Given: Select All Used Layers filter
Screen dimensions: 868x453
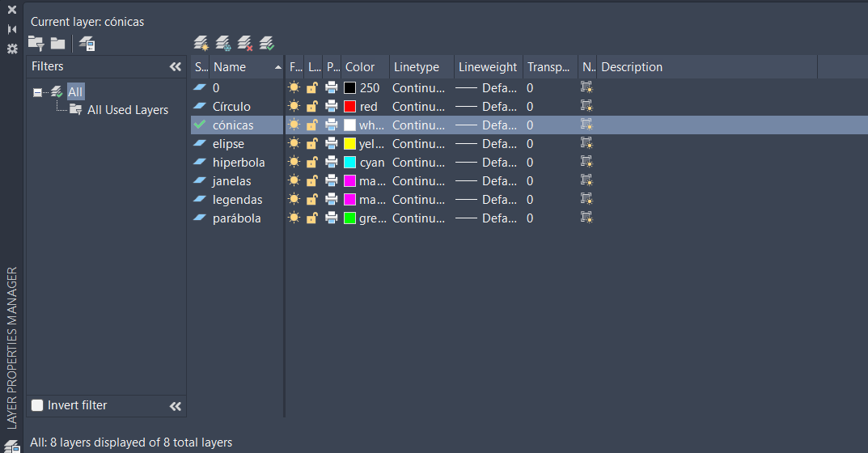Looking at the screenshot, I should click(x=127, y=110).
